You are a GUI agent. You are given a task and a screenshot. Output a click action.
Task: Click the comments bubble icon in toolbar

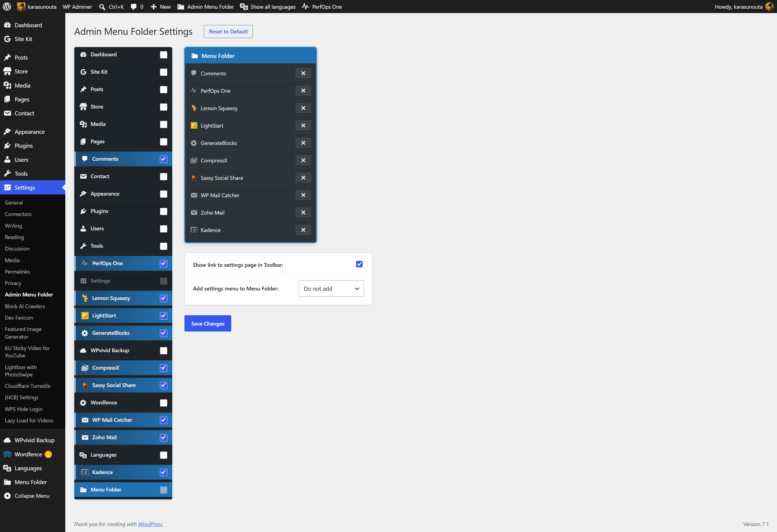click(133, 7)
